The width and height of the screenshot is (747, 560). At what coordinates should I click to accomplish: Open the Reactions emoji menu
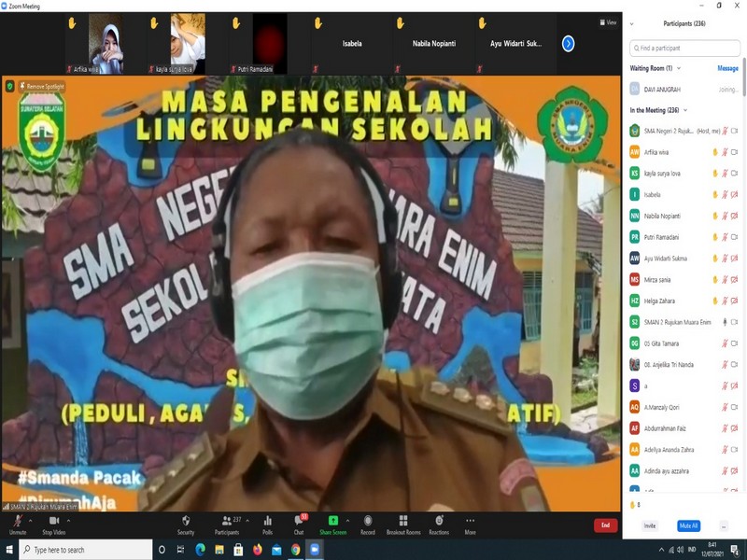439,523
